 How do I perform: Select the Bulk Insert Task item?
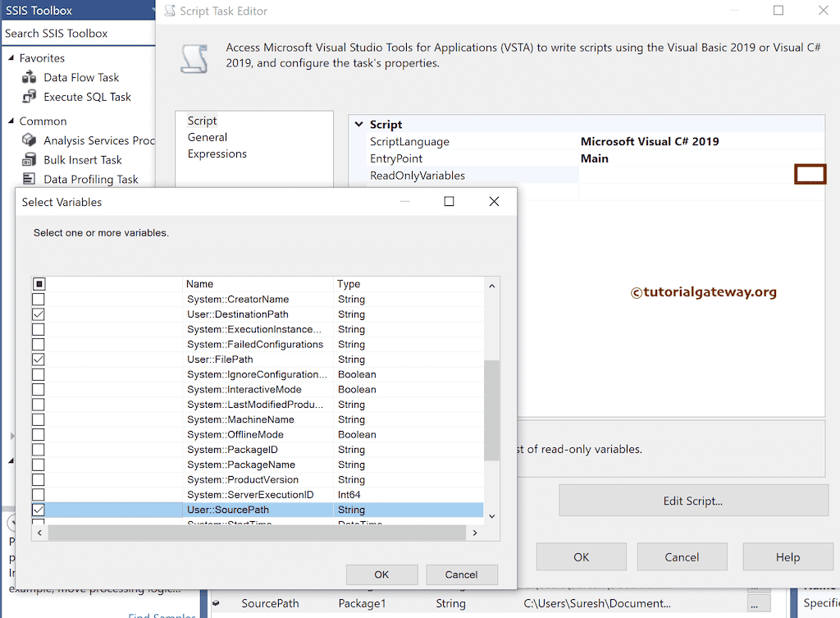tap(83, 160)
